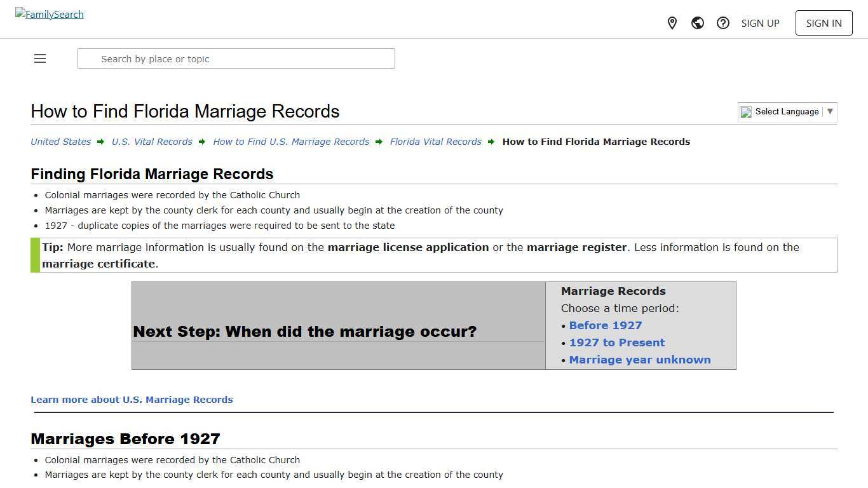Click the arrow after Florida Vital Records
The width and height of the screenshot is (868, 488).
491,142
